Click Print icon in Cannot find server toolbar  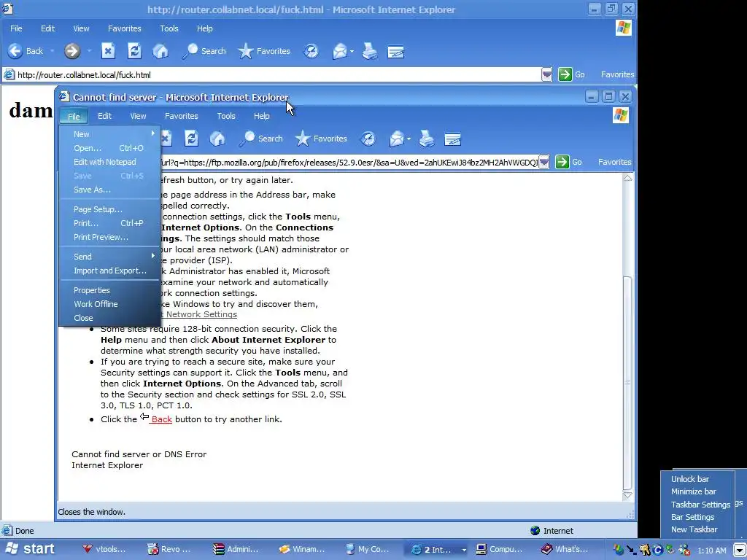click(426, 139)
